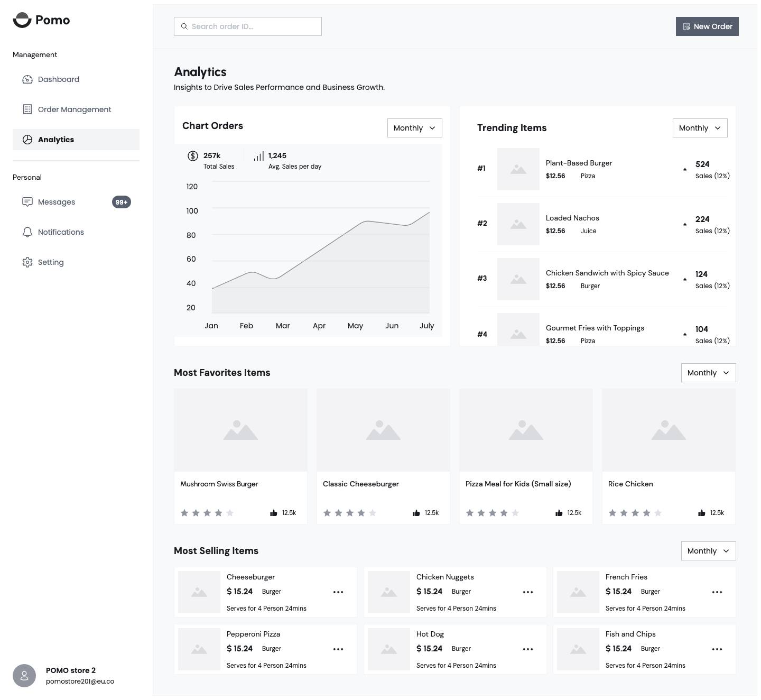Click the French Fries item title
Image resolution: width=761 pixels, height=700 pixels.
point(626,577)
